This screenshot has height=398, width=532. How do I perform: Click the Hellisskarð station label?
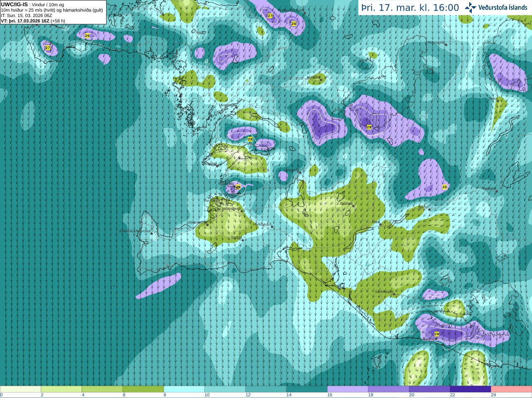point(262,224)
